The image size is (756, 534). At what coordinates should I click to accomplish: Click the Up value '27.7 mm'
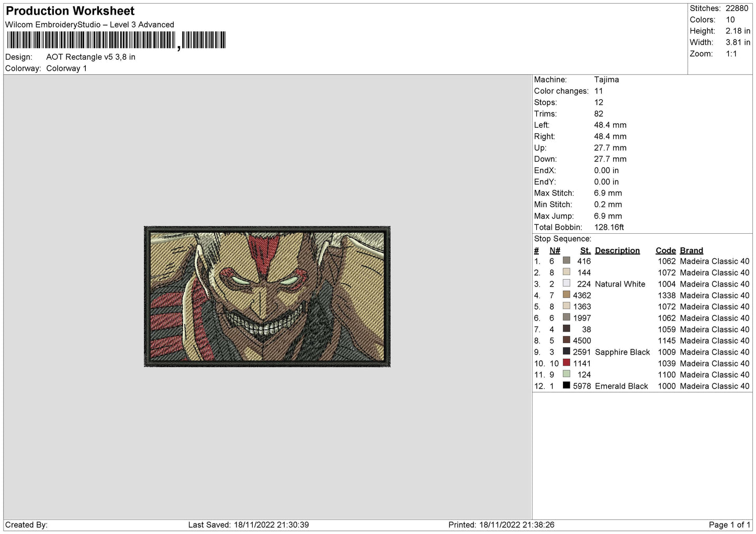pyautogui.click(x=610, y=148)
